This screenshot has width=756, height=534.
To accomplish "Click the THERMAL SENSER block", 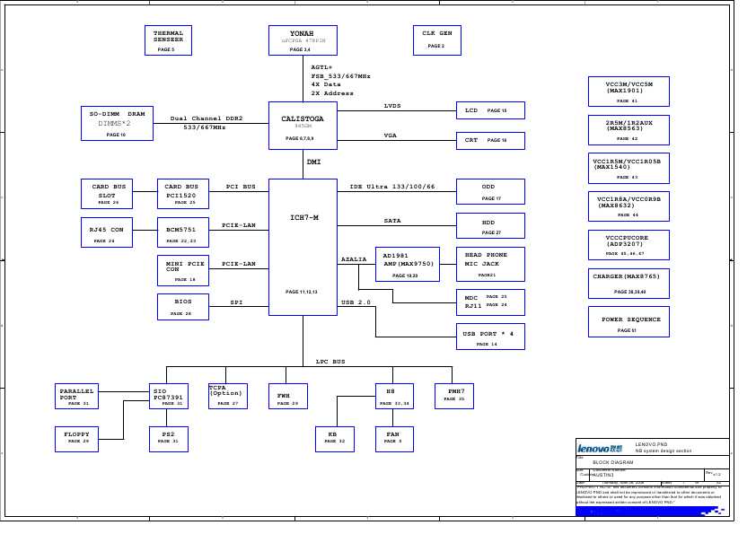I will 168,40.
